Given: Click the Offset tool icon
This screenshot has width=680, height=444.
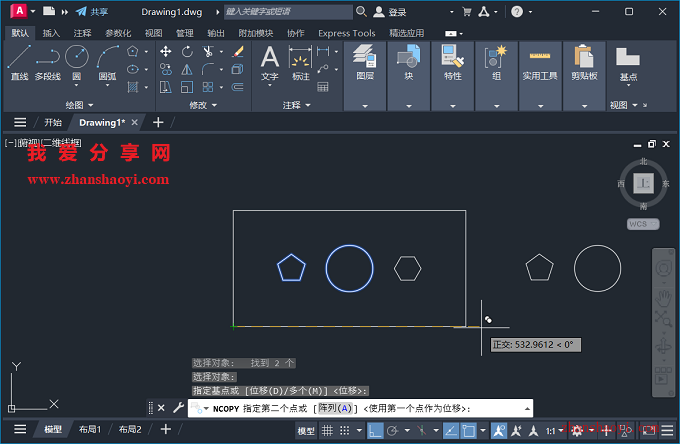Looking at the screenshot, I should (238, 87).
